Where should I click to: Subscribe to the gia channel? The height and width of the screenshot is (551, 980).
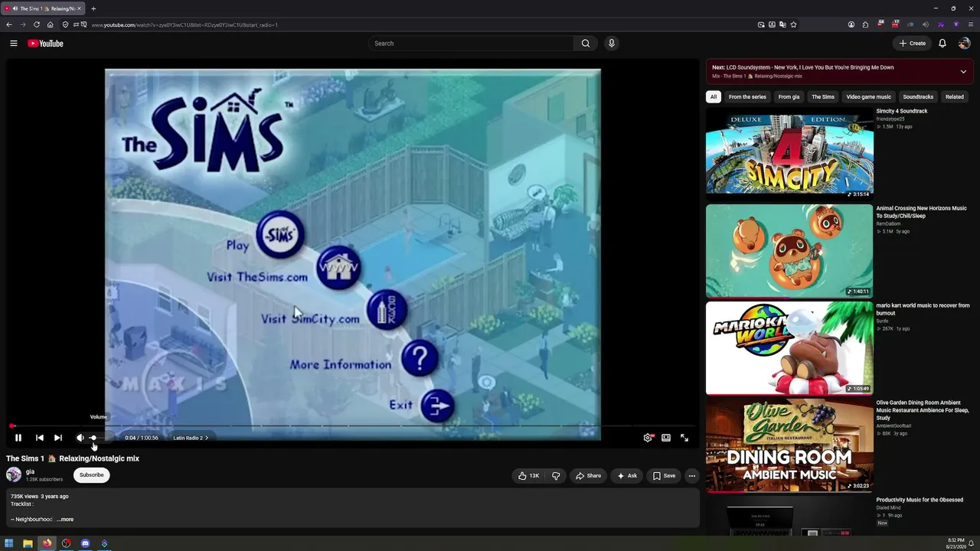point(92,475)
